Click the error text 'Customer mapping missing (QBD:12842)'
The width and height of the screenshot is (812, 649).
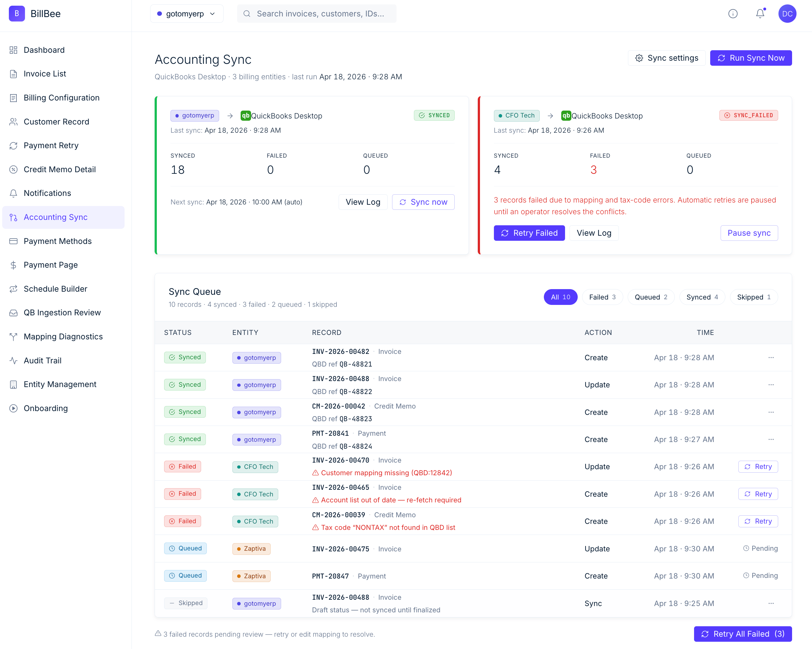click(386, 473)
